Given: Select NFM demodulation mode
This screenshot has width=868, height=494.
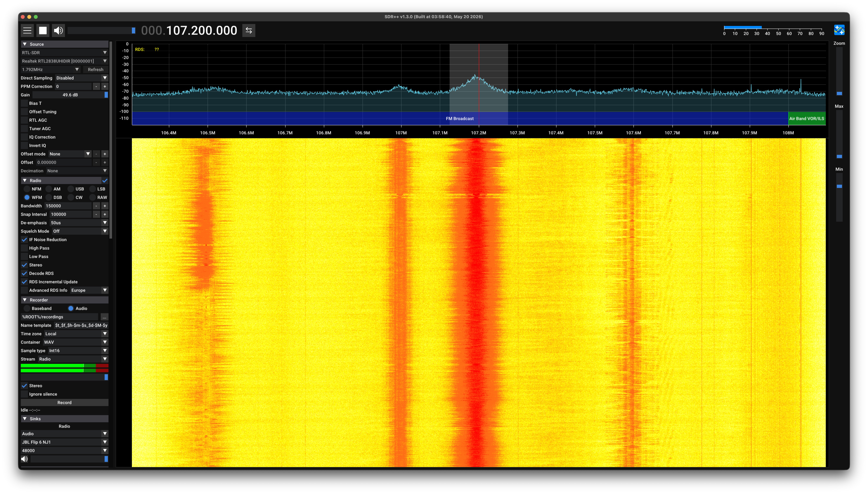Looking at the screenshot, I should click(27, 189).
